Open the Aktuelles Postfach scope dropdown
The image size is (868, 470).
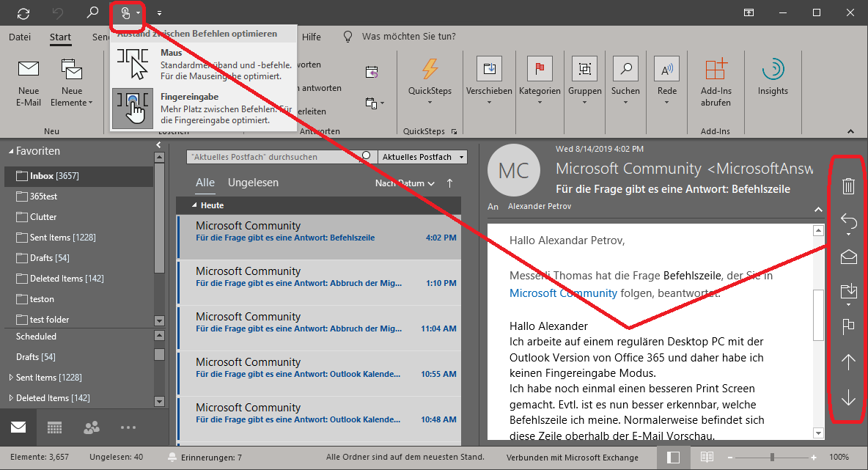tap(422, 157)
